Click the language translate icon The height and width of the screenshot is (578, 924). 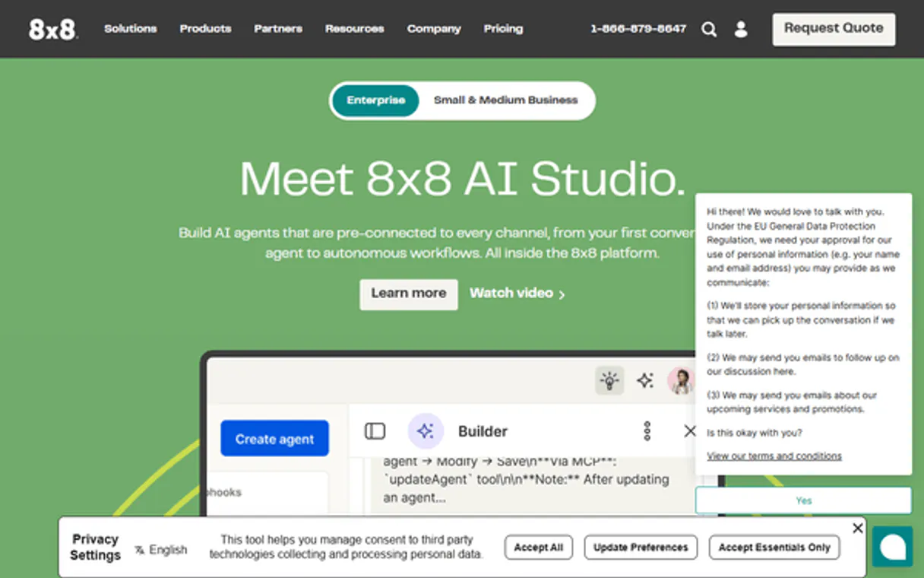[x=140, y=550]
